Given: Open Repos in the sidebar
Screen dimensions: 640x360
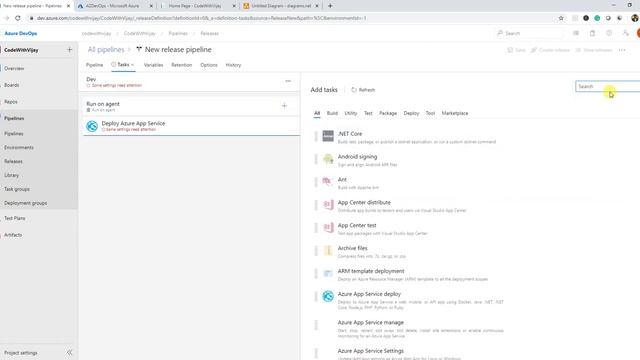Looking at the screenshot, I should [x=11, y=102].
